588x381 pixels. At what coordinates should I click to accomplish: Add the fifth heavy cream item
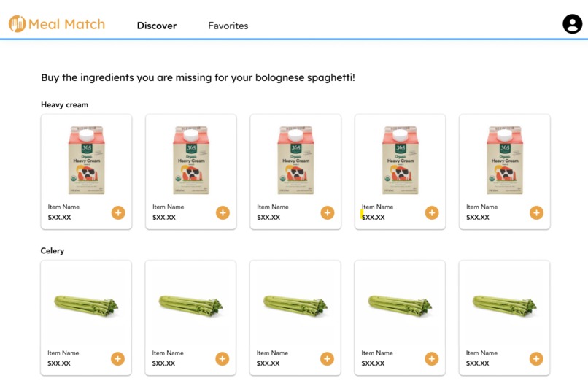coord(537,212)
